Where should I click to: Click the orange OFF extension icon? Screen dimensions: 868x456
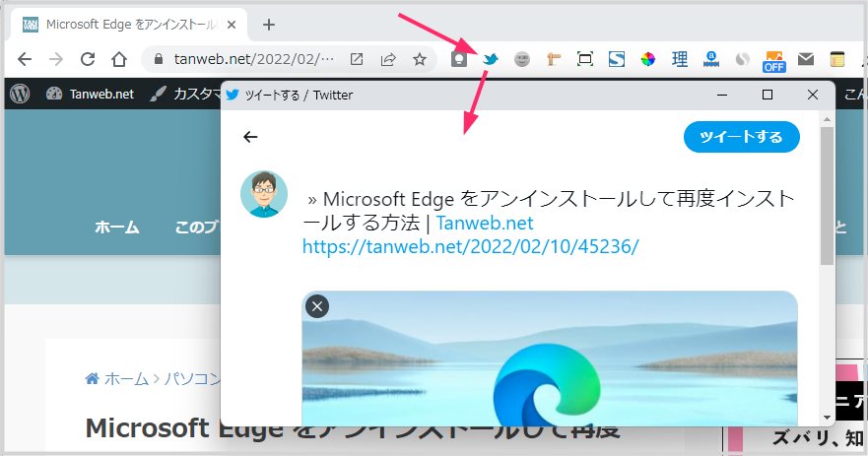(773, 61)
